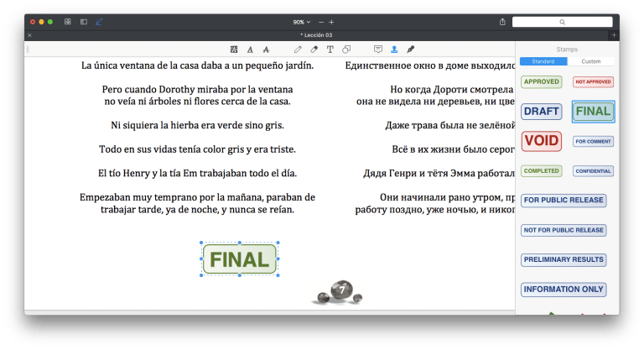Select the Lección 03 document tab
Image resolution: width=644 pixels, height=350 pixels.
316,35
